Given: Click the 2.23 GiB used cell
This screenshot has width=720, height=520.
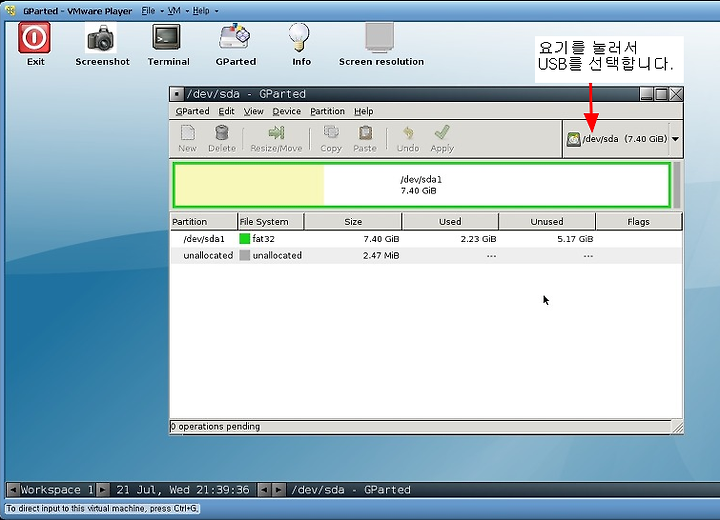Looking at the screenshot, I should tap(478, 239).
